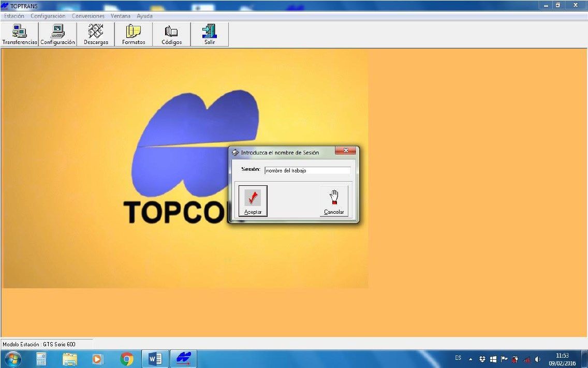Open the volume speaker tray icon

(537, 359)
